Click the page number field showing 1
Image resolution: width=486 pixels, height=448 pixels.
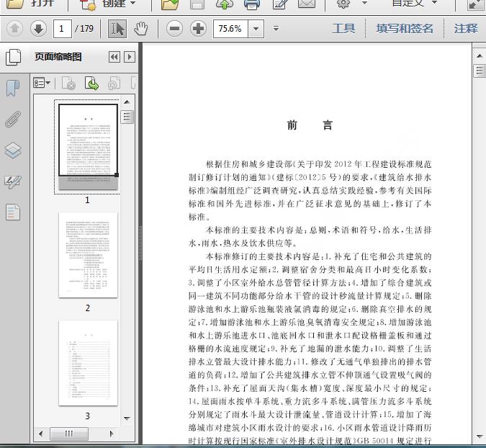(63, 29)
